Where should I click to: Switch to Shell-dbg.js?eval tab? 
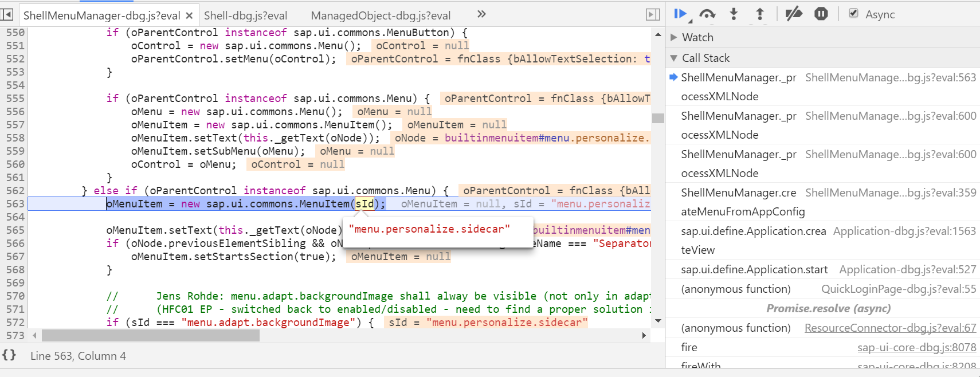[246, 15]
